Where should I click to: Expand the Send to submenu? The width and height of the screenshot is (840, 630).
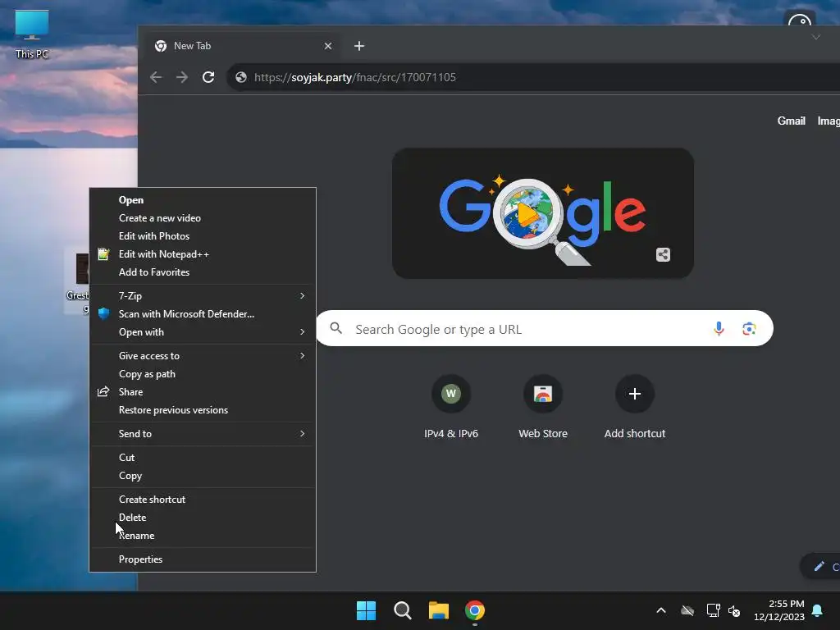tap(203, 434)
